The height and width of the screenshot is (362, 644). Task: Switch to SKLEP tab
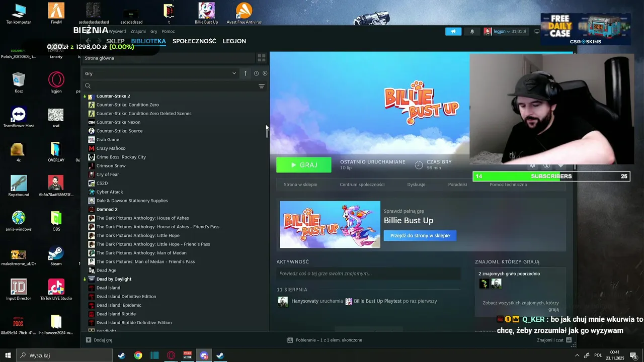(115, 41)
